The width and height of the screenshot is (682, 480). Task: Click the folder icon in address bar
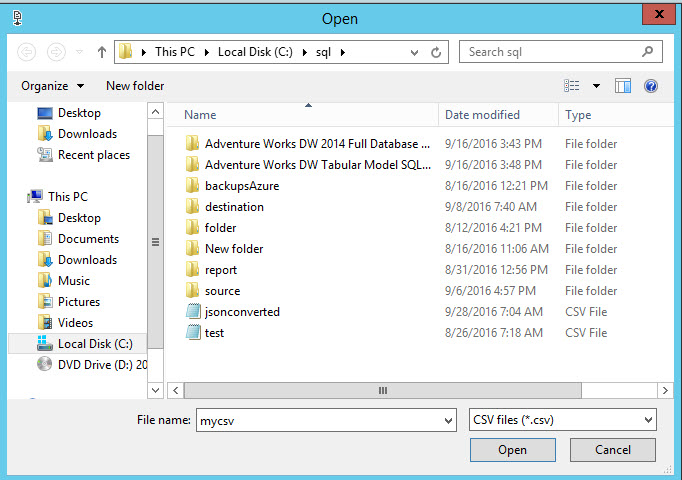click(126, 52)
